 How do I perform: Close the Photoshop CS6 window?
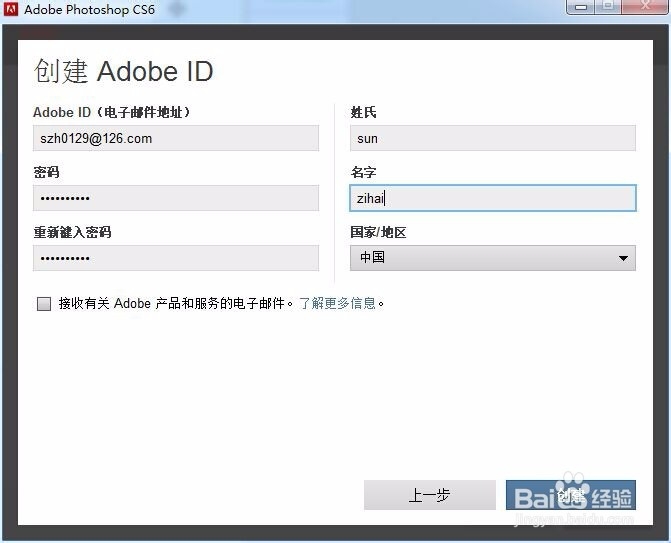pos(645,7)
